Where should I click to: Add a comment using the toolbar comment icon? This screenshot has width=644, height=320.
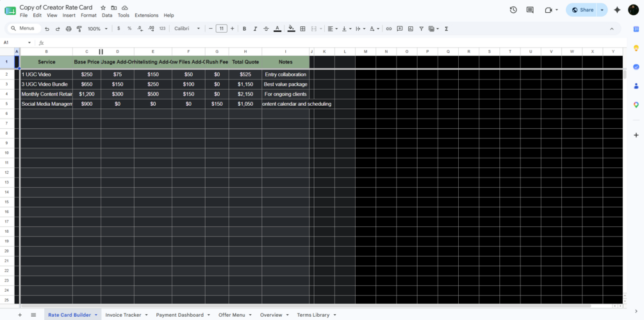400,29
